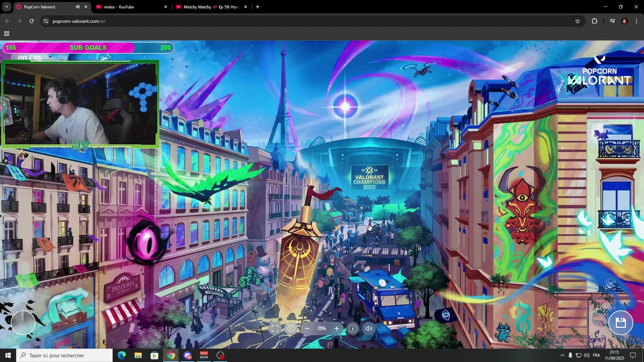Mute the PopCorn Valorant tab audio
644x362 pixels.
[77, 7]
